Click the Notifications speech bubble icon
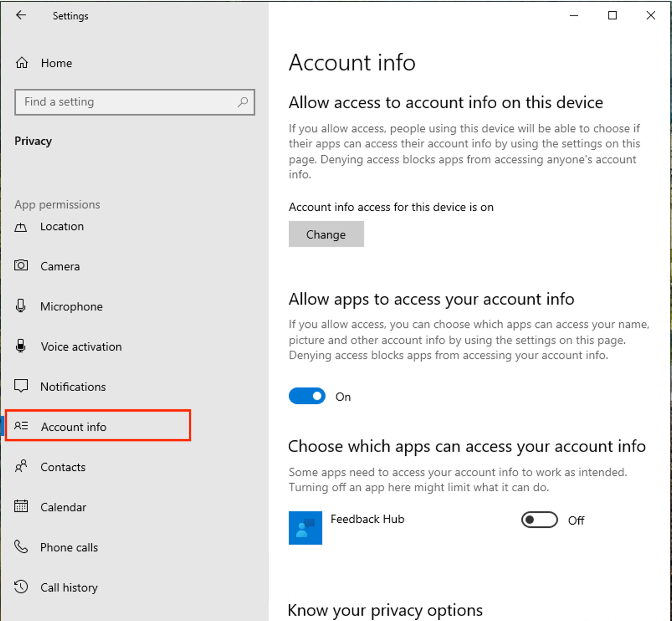 pyautogui.click(x=21, y=386)
